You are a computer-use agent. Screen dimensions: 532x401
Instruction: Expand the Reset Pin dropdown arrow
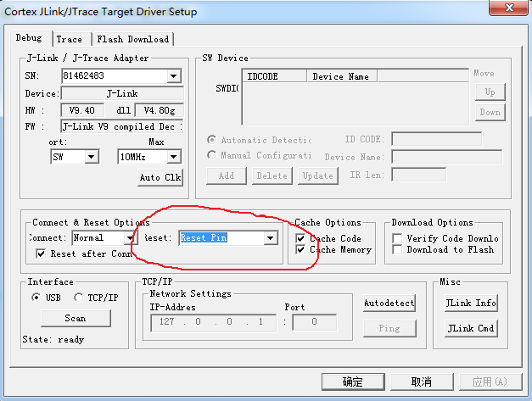(271, 238)
